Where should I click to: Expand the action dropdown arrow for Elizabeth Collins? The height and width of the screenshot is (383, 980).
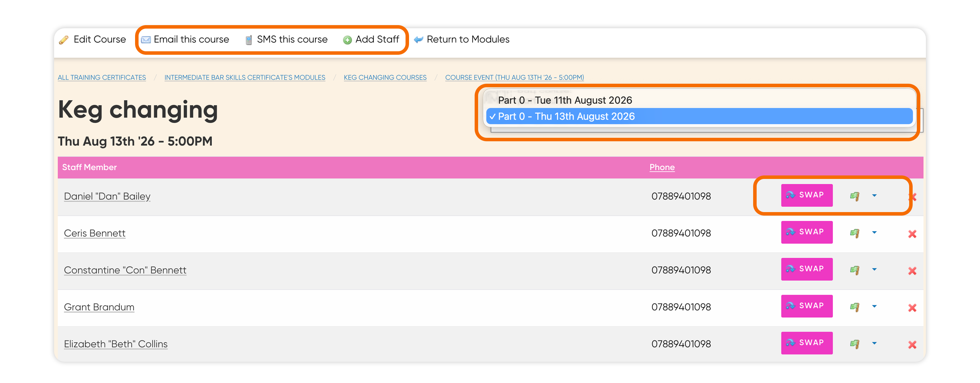pyautogui.click(x=874, y=343)
